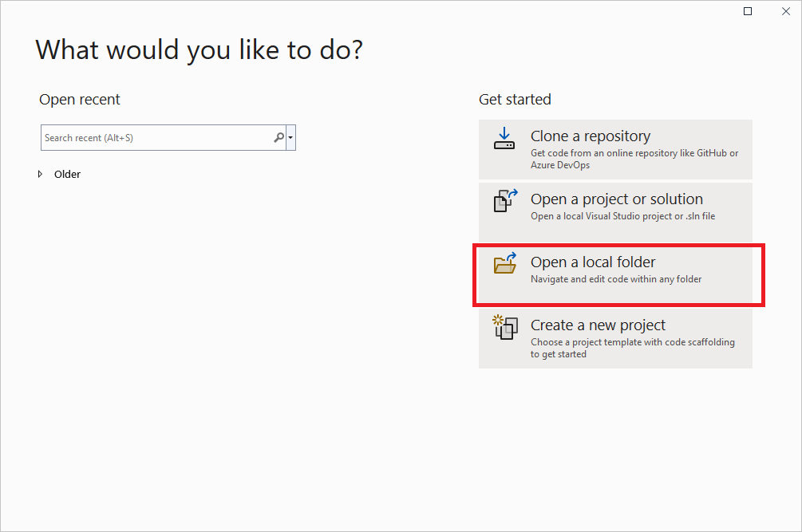This screenshot has width=802, height=532.
Task: Collapse the Older disclosure triangle
Action: click(41, 174)
